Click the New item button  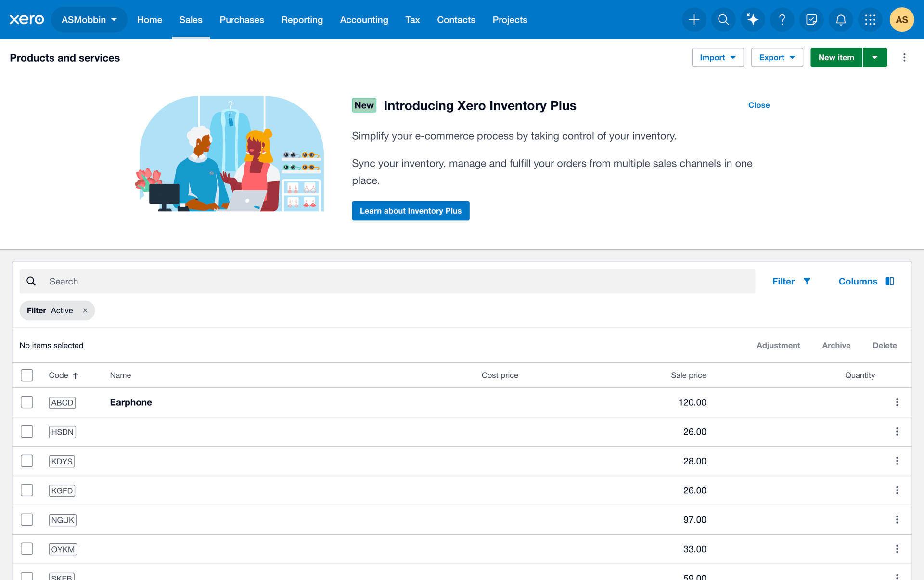pos(836,57)
